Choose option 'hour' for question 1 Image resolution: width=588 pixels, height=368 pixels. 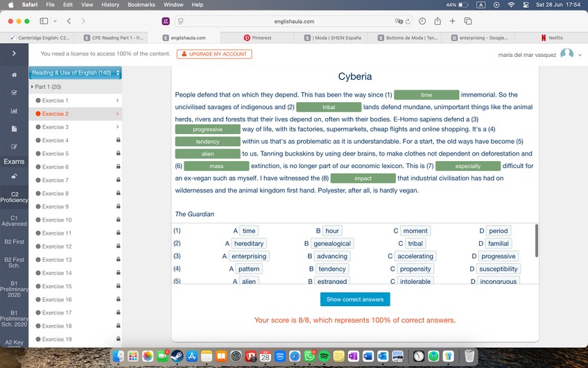(x=332, y=231)
